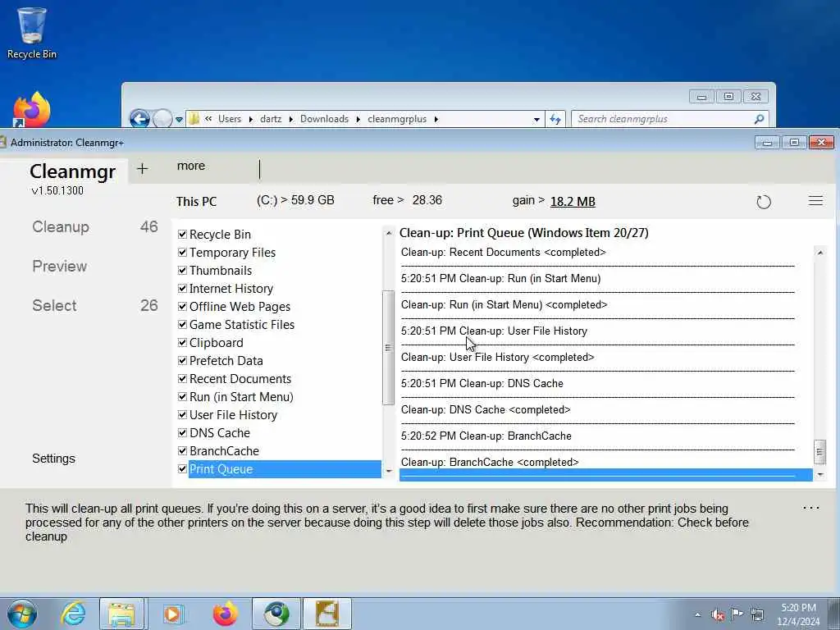Show hidden tray icons arrow
Screen dimensions: 840x630
(697, 615)
